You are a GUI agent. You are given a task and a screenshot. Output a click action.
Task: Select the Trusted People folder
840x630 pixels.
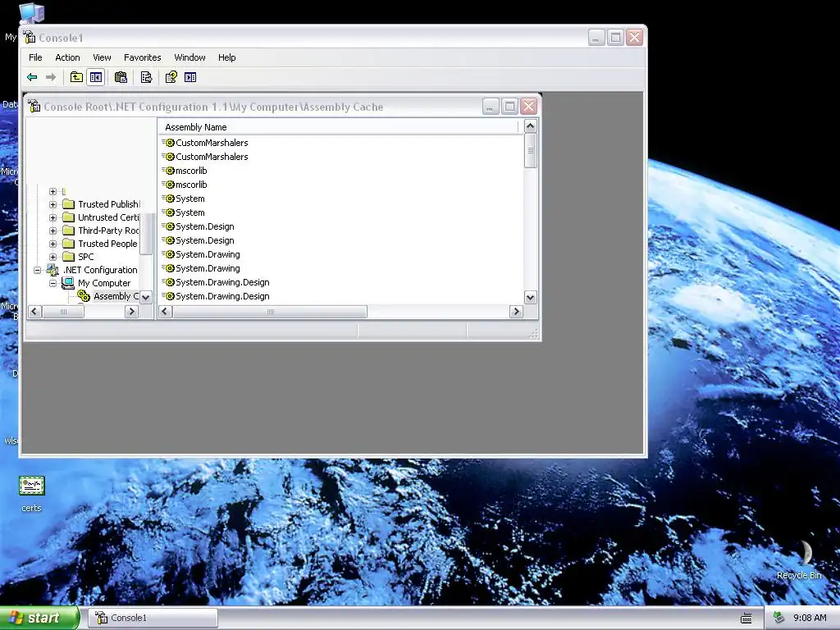[100, 244]
